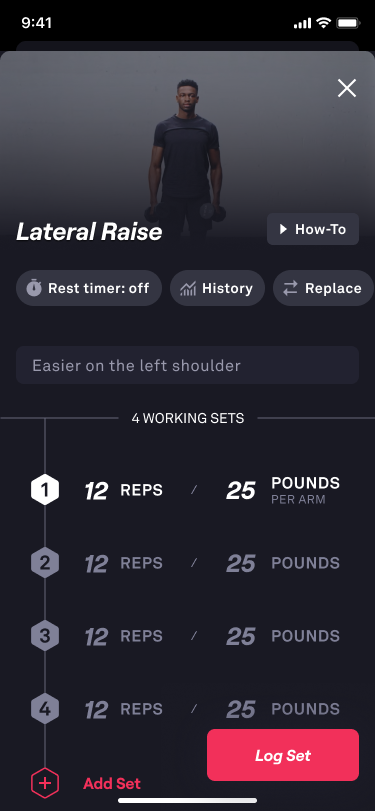Viewport: 375px width, 811px height.
Task: Edit the pounds value for set 2
Action: click(241, 564)
